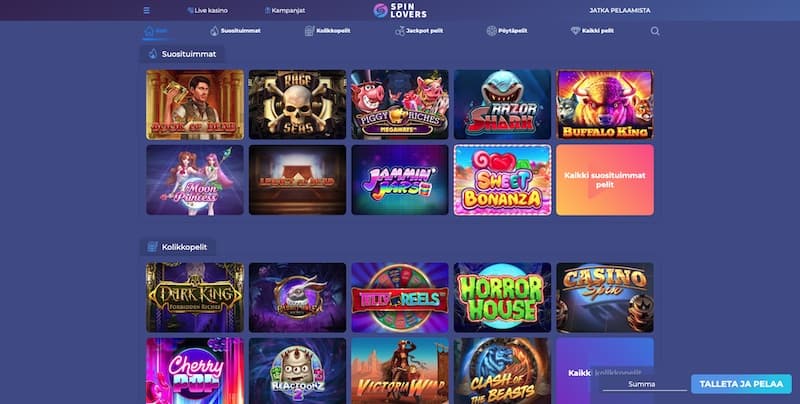
Task: Open the Horror House slot thumbnail
Action: [503, 297]
